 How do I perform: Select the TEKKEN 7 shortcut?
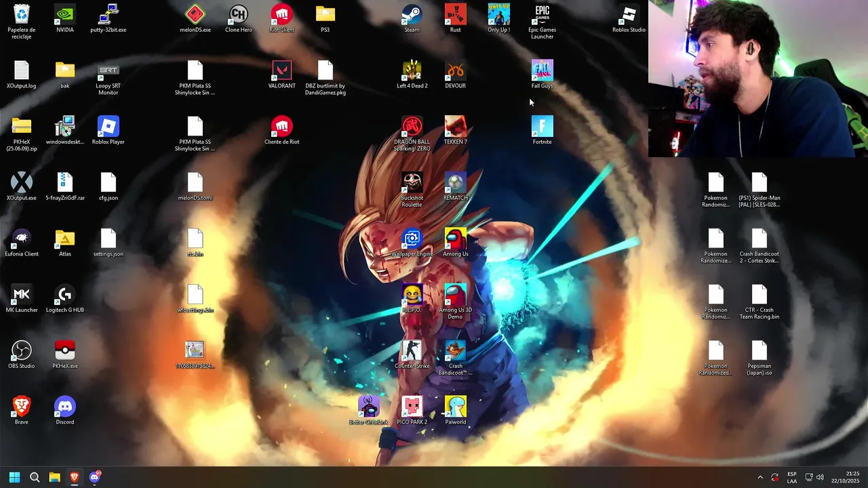coord(456,127)
